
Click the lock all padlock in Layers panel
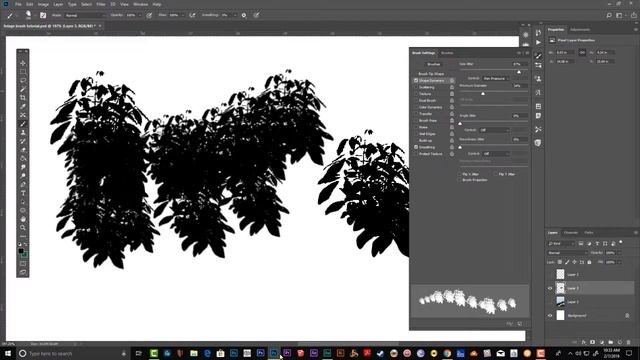tap(589, 262)
